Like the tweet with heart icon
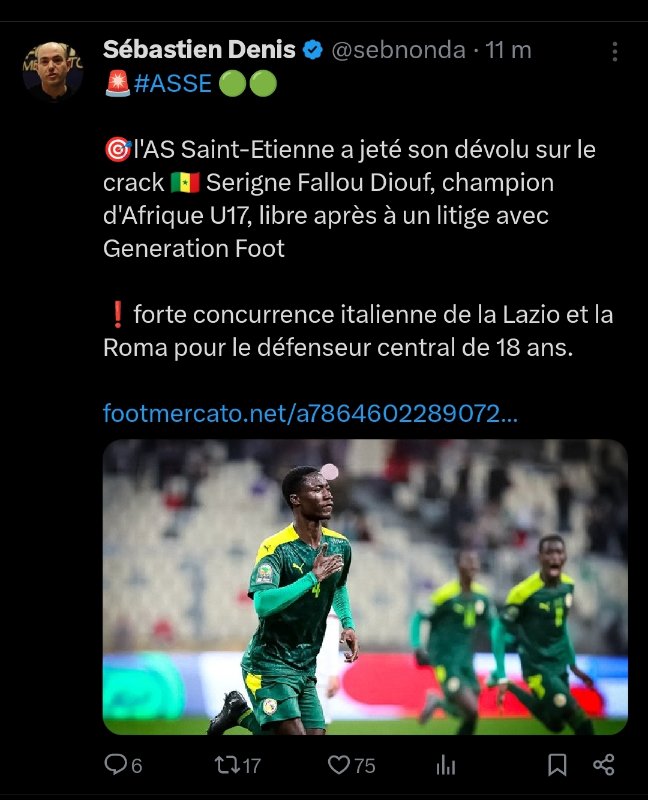The height and width of the screenshot is (800, 648). pyautogui.click(x=339, y=765)
